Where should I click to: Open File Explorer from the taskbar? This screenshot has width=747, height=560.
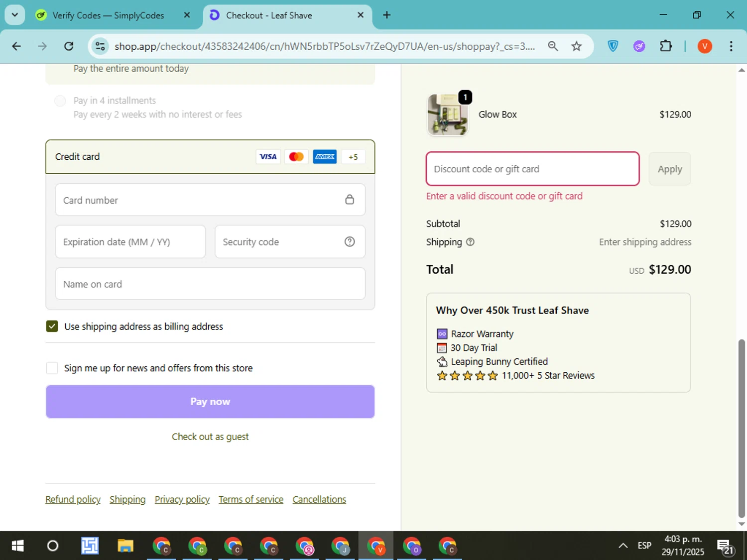(125, 546)
